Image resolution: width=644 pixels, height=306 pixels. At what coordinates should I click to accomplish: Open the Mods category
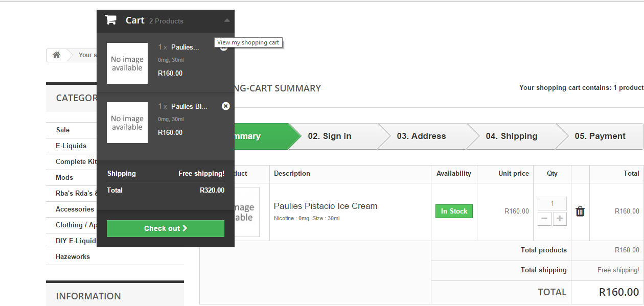[x=64, y=178]
